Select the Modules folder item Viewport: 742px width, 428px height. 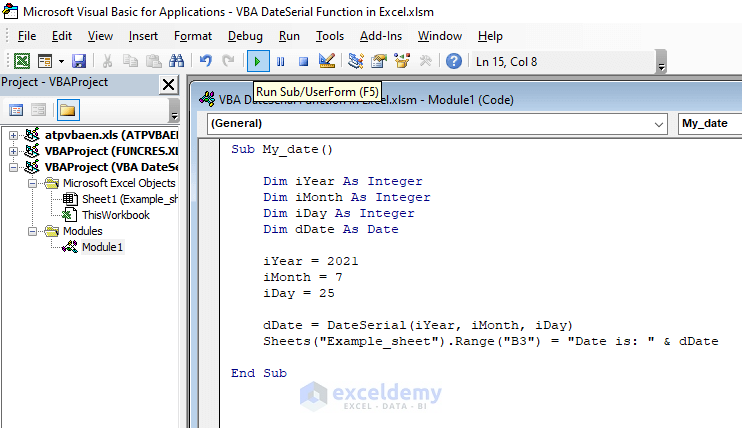[x=82, y=231]
